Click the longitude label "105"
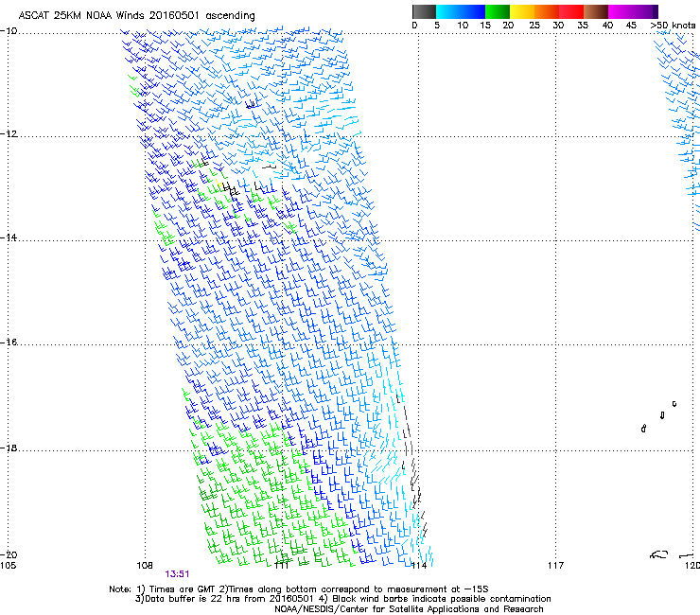 [8, 566]
